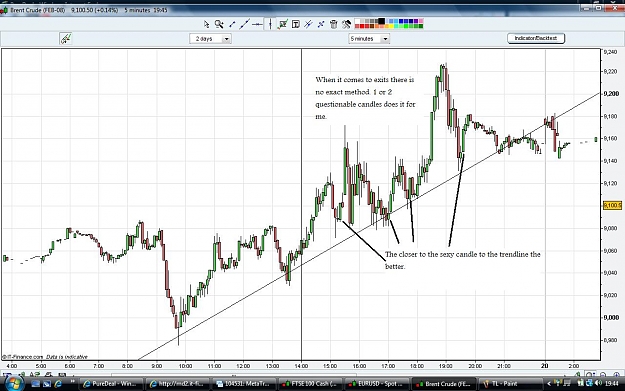Choose the short line segment drawing tool
The height and width of the screenshot is (391, 625).
(x=232, y=24)
